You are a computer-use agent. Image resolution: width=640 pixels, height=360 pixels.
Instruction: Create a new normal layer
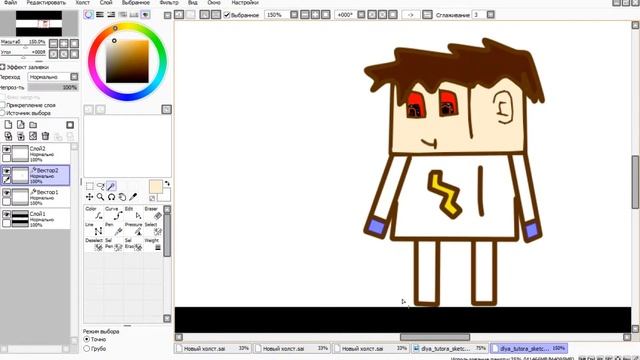click(x=8, y=125)
